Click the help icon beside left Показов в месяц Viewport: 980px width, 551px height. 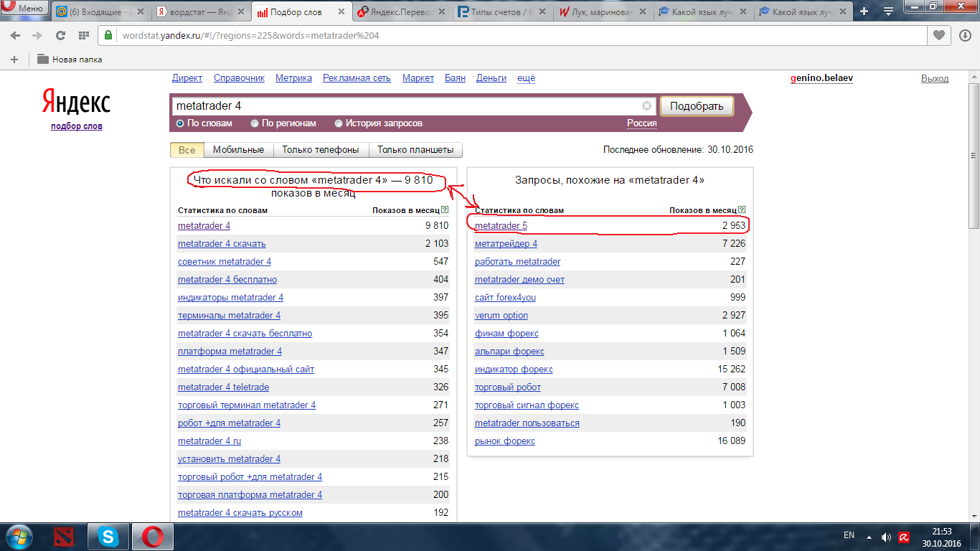coord(445,210)
